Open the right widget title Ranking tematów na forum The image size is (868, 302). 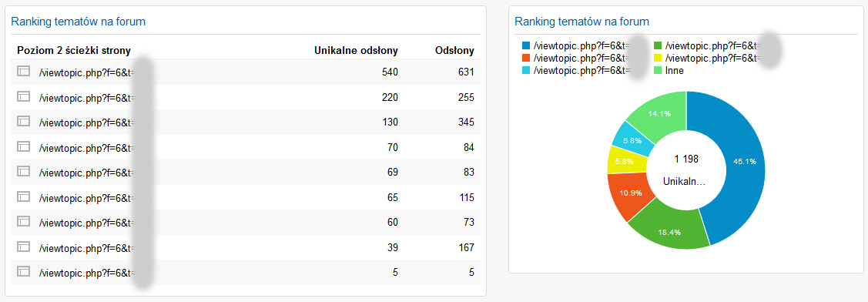click(581, 22)
